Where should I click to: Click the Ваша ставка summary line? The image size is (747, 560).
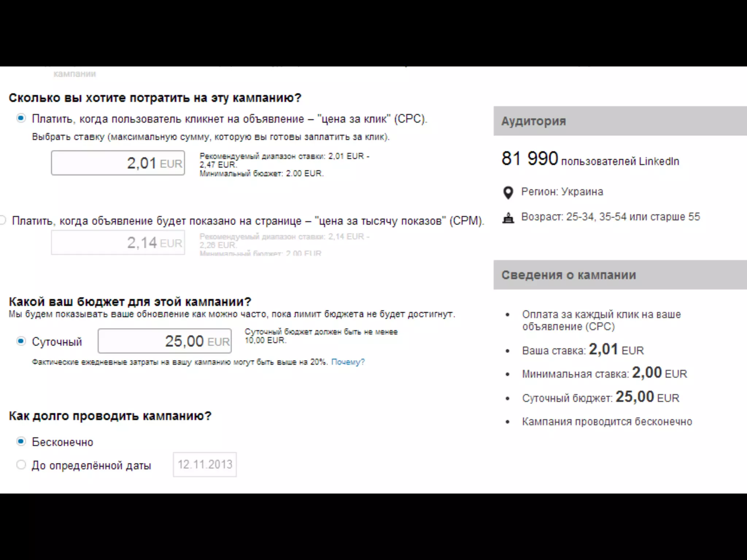(x=583, y=350)
